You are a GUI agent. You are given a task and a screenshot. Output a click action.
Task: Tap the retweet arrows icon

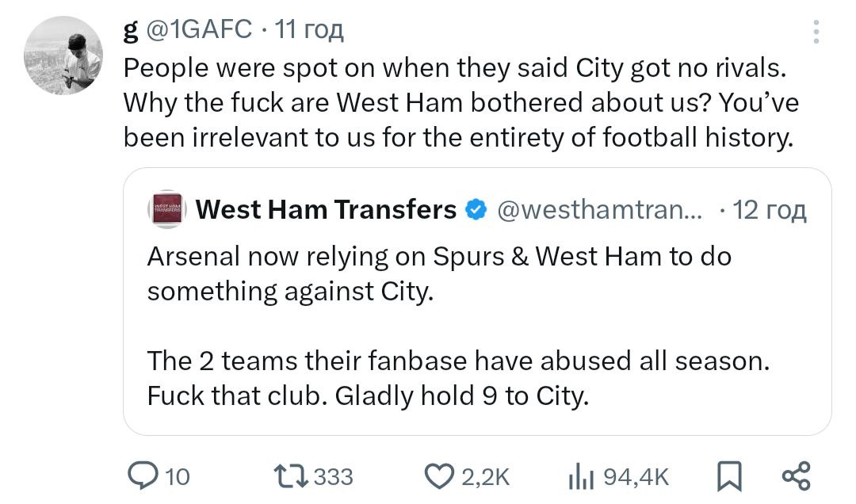click(x=292, y=475)
